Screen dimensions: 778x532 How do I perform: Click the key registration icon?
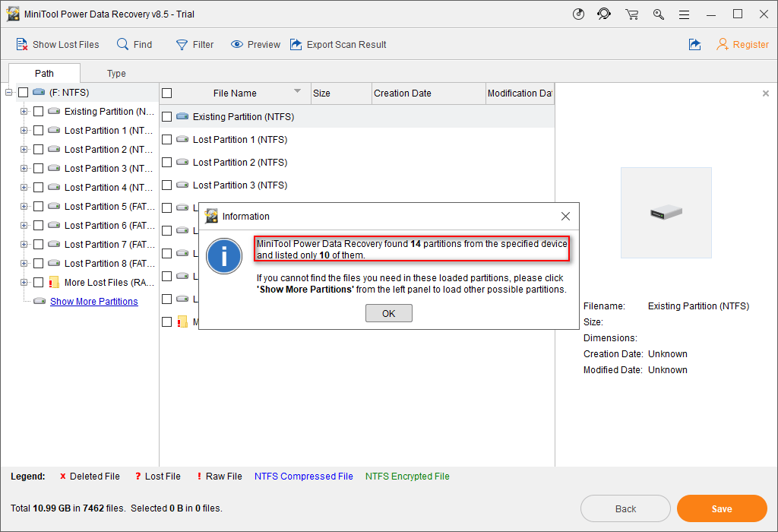click(x=659, y=14)
